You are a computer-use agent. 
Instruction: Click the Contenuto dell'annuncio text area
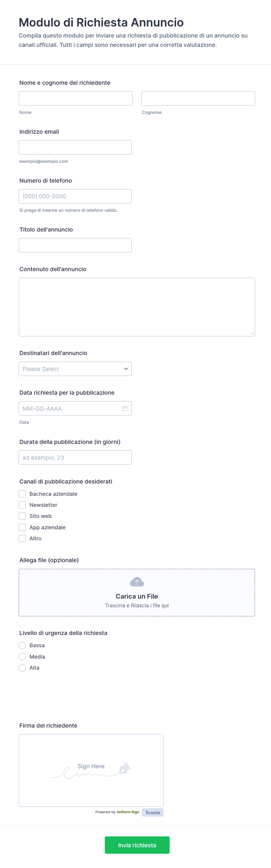coord(137,307)
